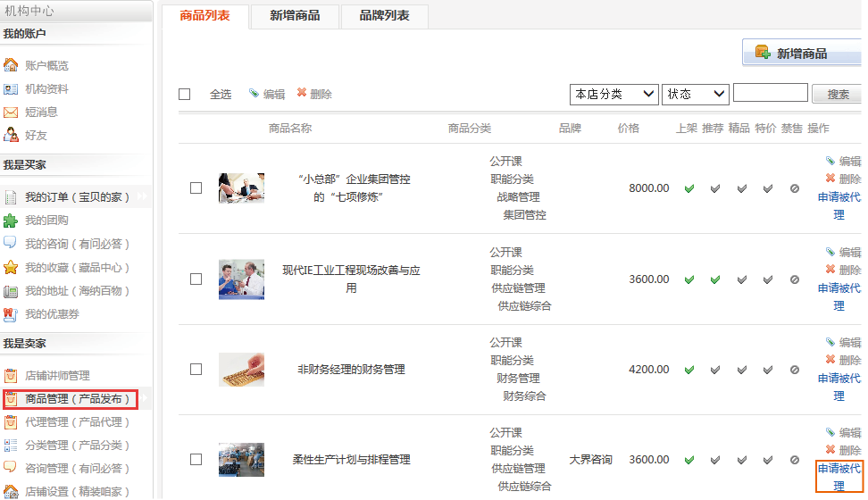Open the 本店分类 dropdown
Screen dimensions: 868x500
coord(613,94)
